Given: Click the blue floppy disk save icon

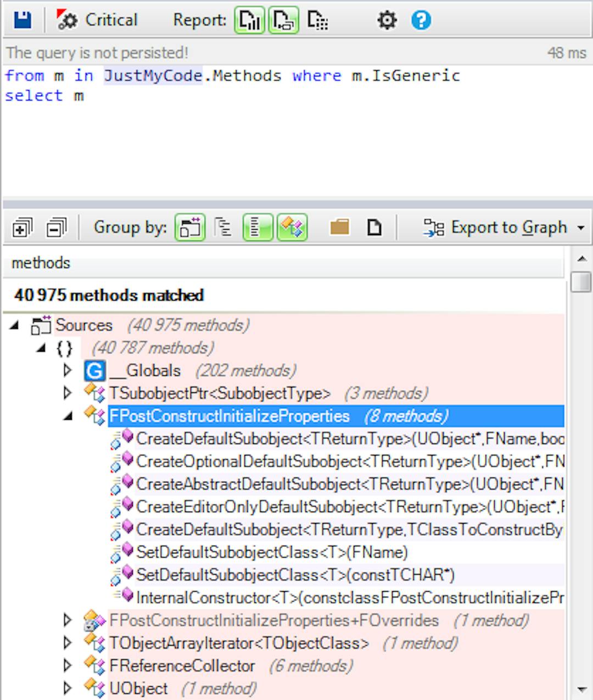Looking at the screenshot, I should pos(23,20).
